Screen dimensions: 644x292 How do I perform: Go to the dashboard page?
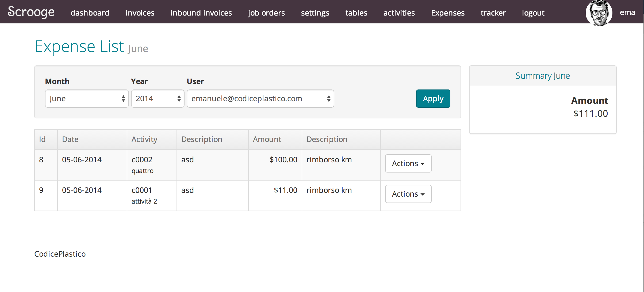point(90,13)
